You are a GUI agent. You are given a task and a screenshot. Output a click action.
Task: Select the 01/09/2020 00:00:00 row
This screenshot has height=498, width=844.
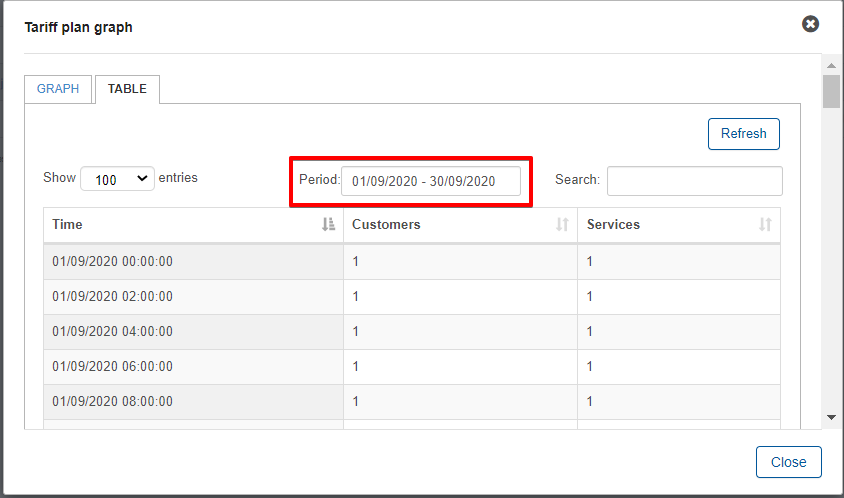pos(412,262)
